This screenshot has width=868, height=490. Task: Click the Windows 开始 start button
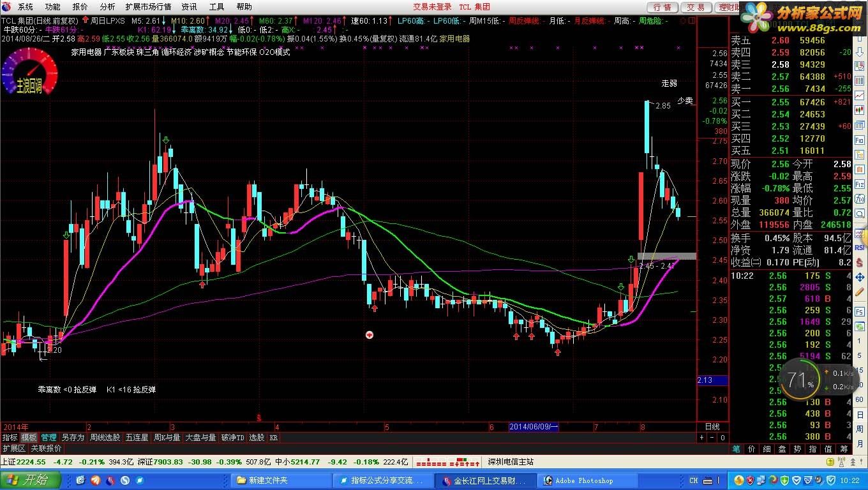coord(31,480)
